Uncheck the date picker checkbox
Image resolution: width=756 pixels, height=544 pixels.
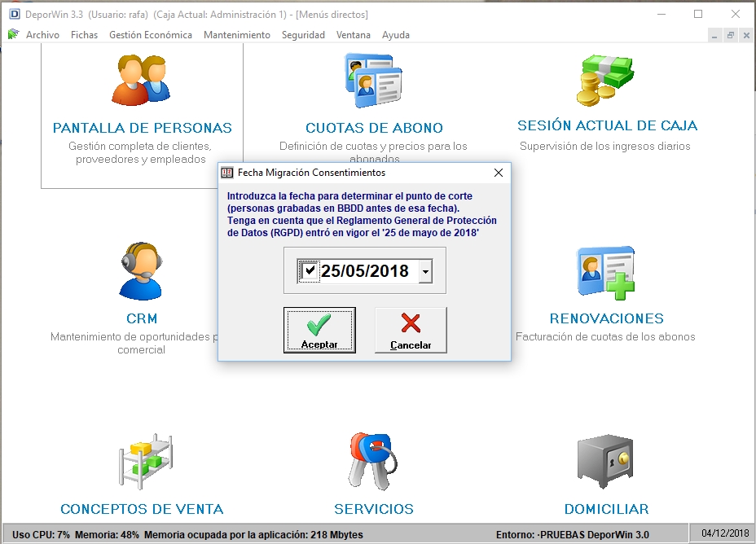click(x=309, y=270)
